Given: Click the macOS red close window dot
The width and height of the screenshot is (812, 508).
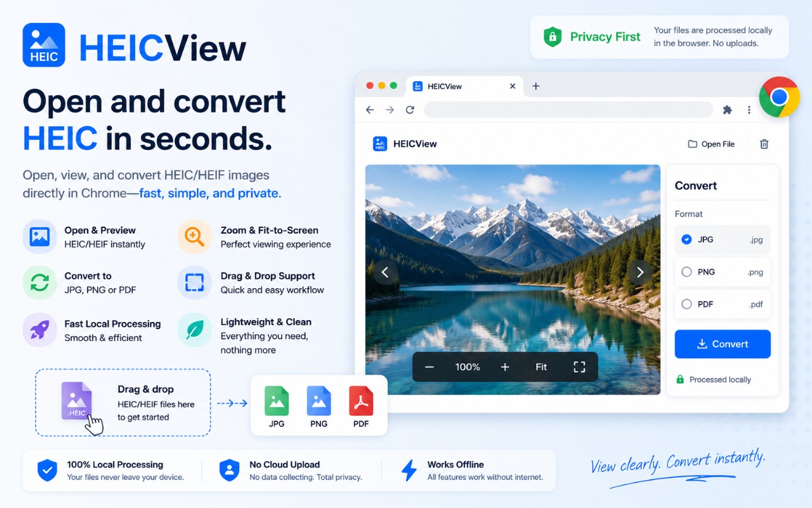Looking at the screenshot, I should pos(370,86).
